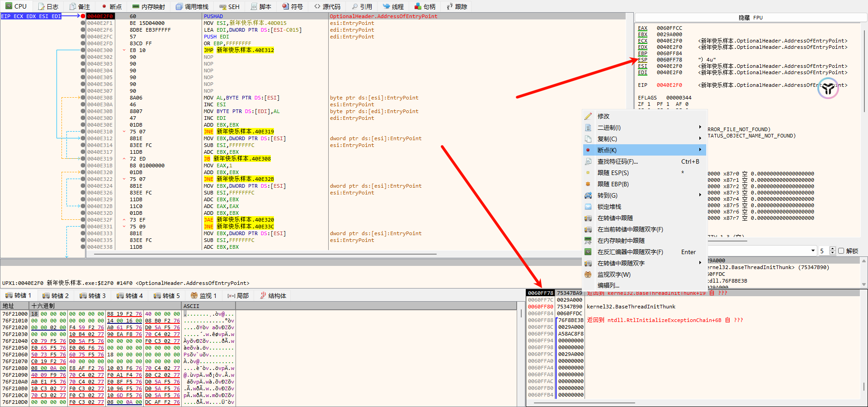Click the 监视双字(W) dog icon in menu

(x=588, y=274)
